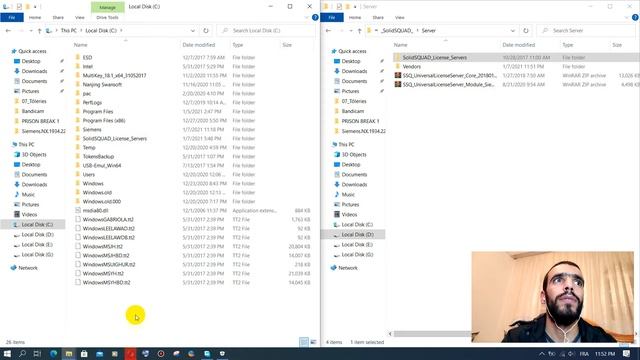Sort left list by Size column

pyautogui.click(x=287, y=45)
